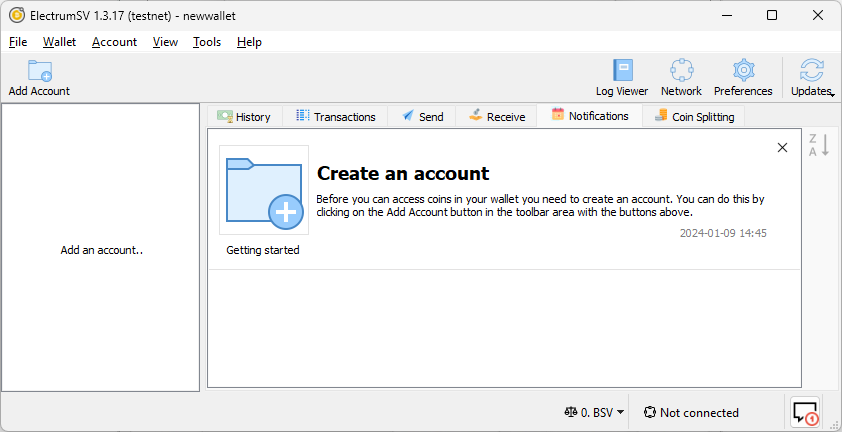Maximize the ElectrumSV window
Screen dimensions: 842x432
tap(772, 16)
